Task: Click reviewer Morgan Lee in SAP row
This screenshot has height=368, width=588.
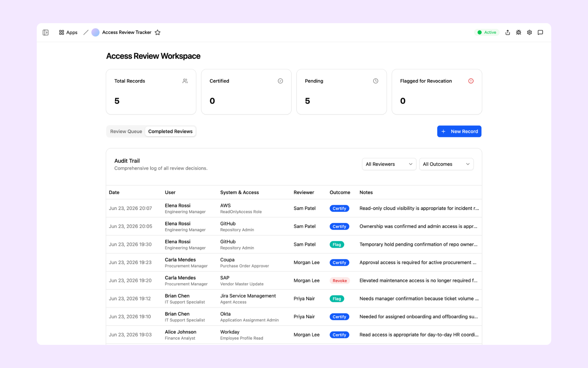Action: click(307, 281)
